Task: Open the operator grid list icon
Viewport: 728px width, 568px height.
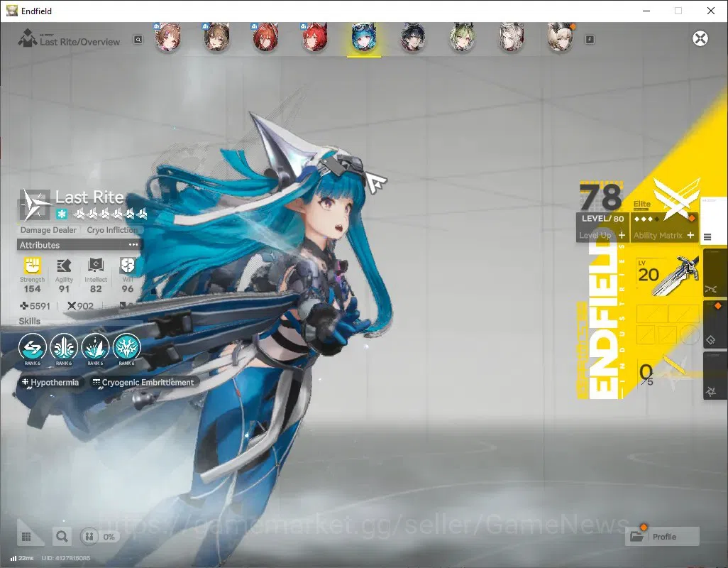Action: click(x=26, y=537)
